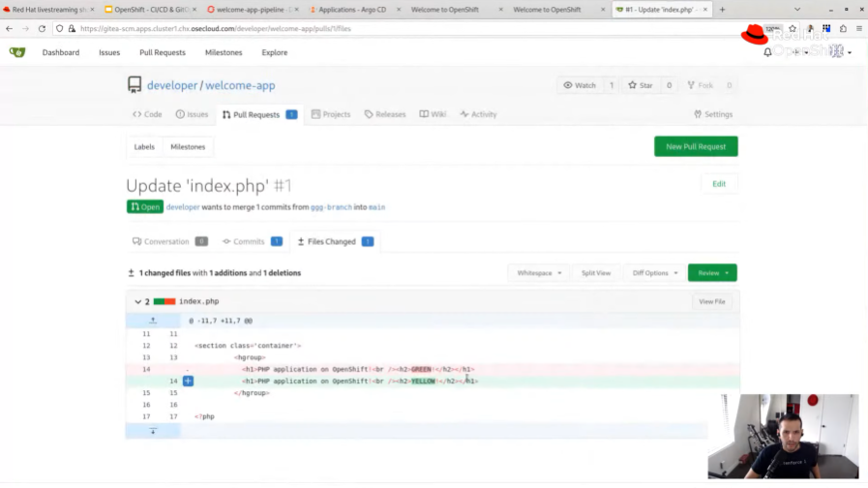Open the Diff Options dropdown

(655, 273)
